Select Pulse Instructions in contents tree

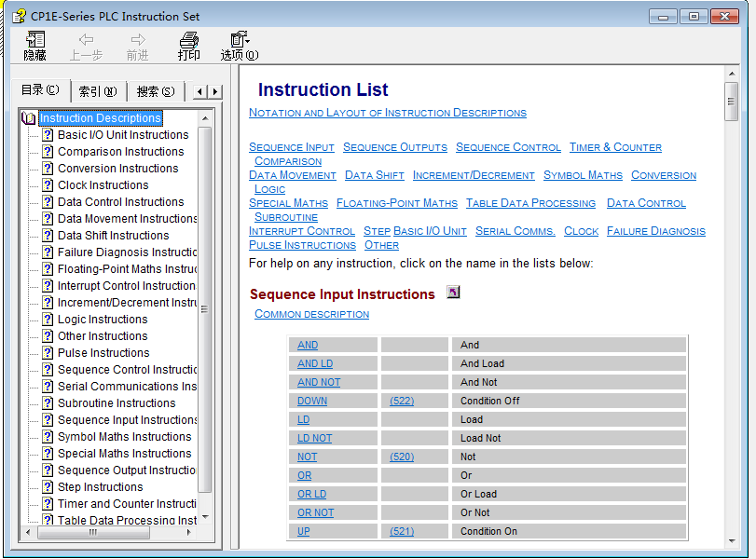pyautogui.click(x=103, y=353)
